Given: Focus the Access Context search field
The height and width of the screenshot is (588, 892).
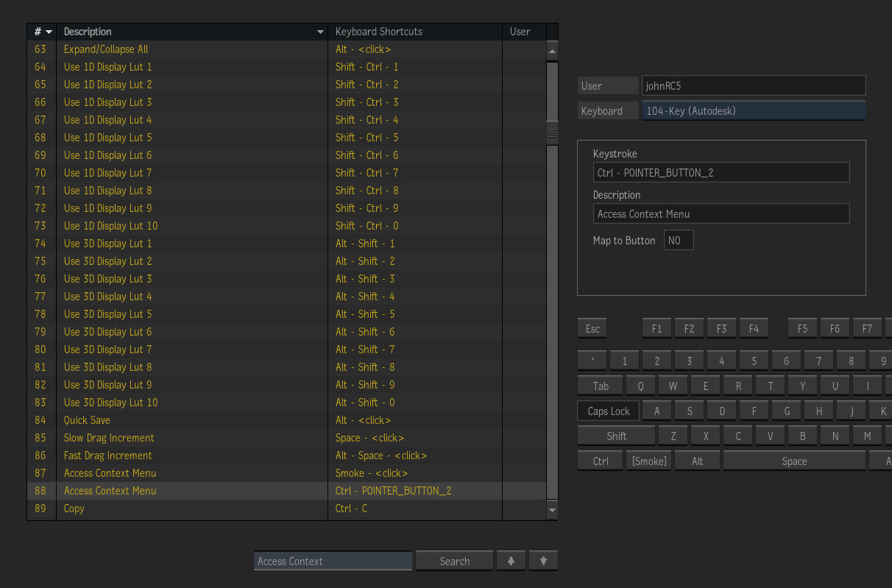Looking at the screenshot, I should point(333,561).
